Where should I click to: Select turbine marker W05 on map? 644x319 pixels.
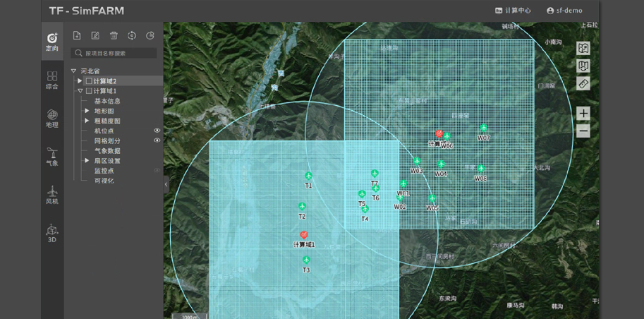(432, 198)
